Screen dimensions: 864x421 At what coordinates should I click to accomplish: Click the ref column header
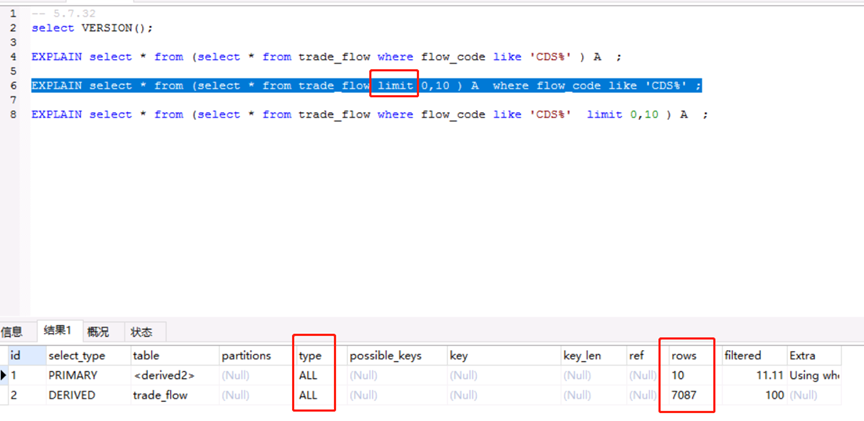coord(647,355)
